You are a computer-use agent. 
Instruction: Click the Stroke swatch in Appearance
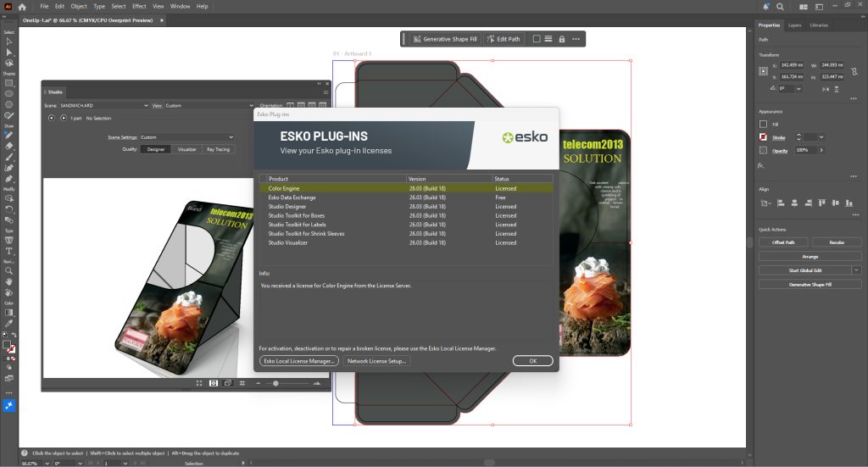[x=764, y=137]
